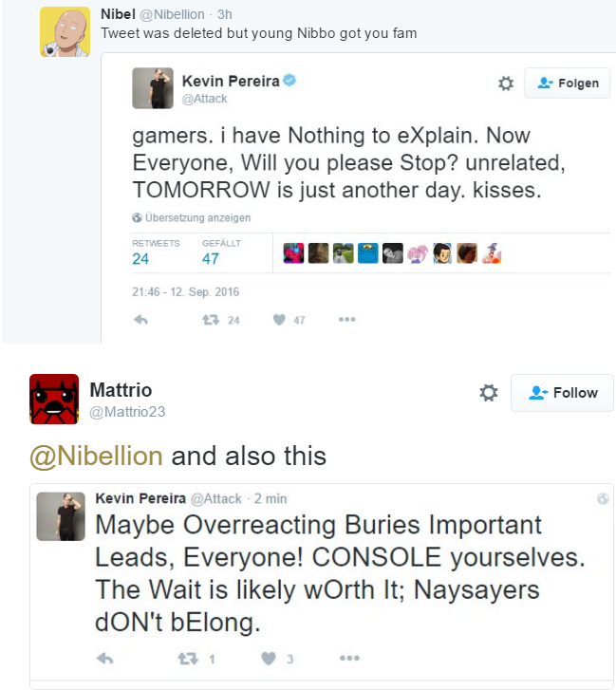Viewport: 616px width, 690px height.
Task: Follow Mattrio with the Follow button
Action: pos(562,392)
